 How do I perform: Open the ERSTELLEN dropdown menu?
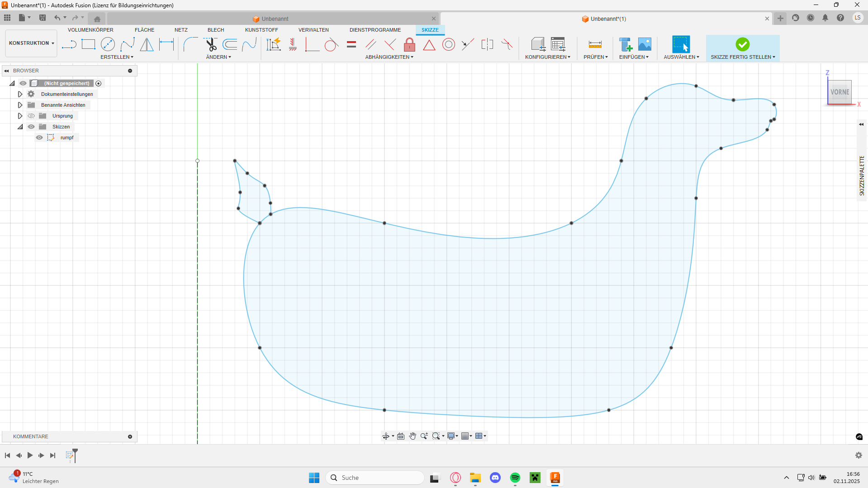tap(117, 57)
